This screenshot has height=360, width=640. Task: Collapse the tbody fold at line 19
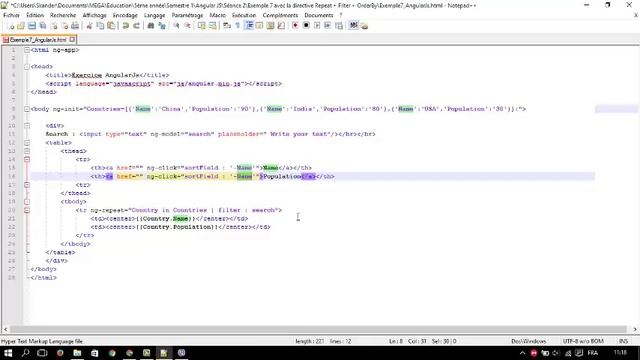tap(27, 202)
